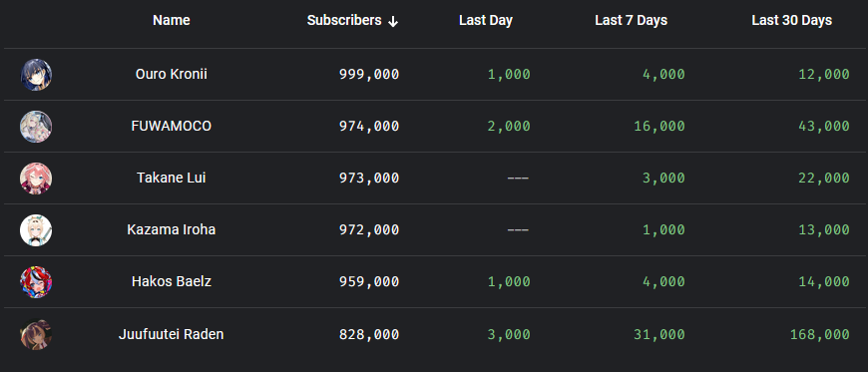
Task: Click the Hakos Baelz name
Action: pyautogui.click(x=172, y=282)
